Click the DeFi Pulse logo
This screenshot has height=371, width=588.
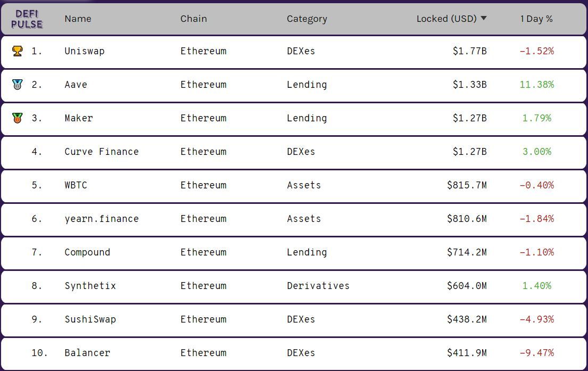click(27, 19)
